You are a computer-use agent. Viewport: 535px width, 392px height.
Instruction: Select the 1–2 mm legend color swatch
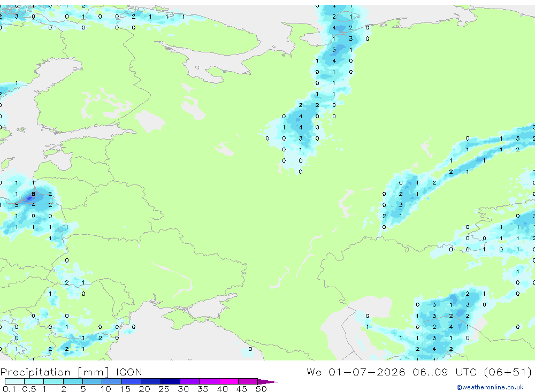pyautogui.click(x=53, y=381)
